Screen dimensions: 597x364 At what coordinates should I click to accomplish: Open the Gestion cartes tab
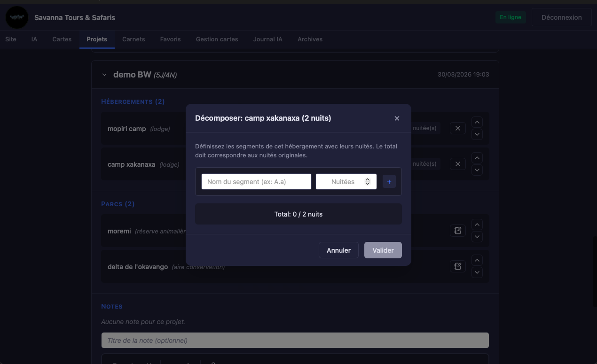[217, 39]
